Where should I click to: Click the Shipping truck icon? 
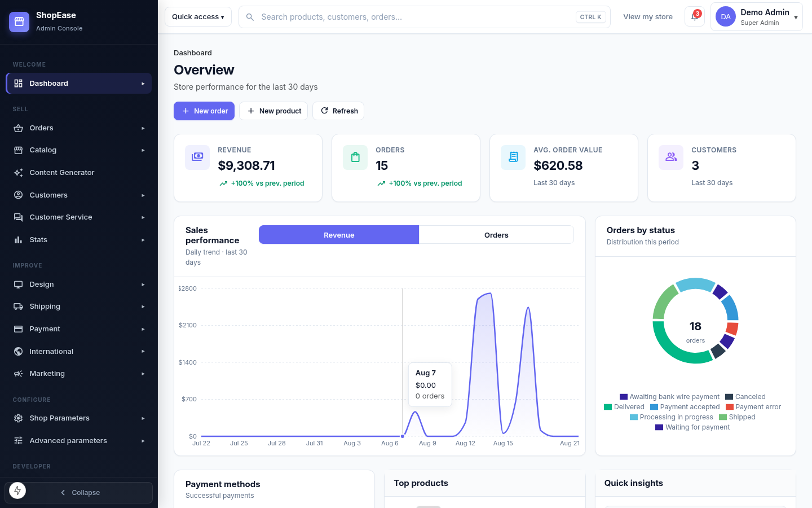click(19, 306)
